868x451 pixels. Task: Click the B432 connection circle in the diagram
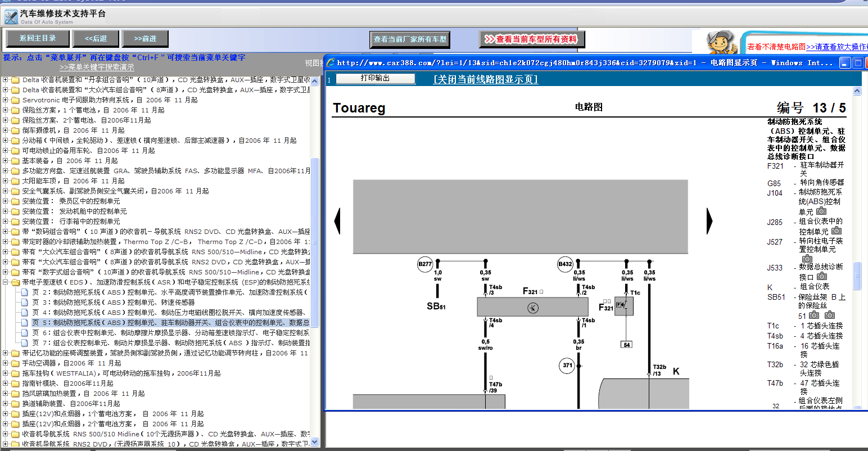pos(565,264)
